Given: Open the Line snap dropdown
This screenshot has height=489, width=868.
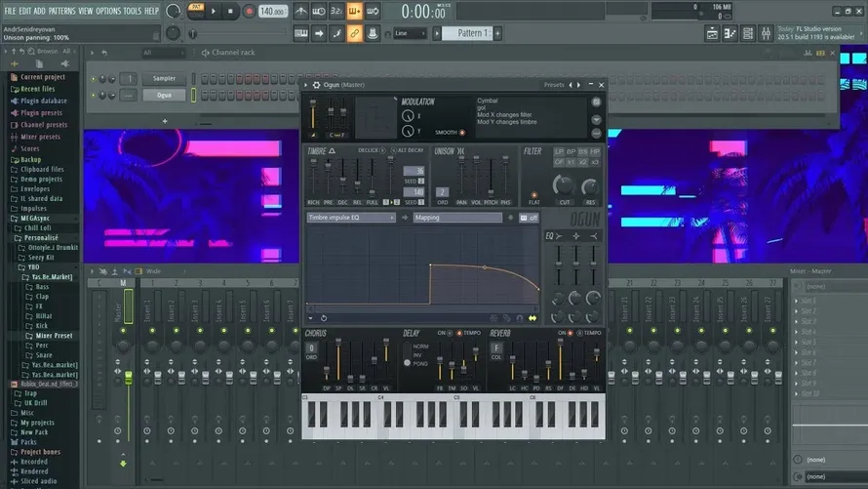Looking at the screenshot, I should click(411, 33).
